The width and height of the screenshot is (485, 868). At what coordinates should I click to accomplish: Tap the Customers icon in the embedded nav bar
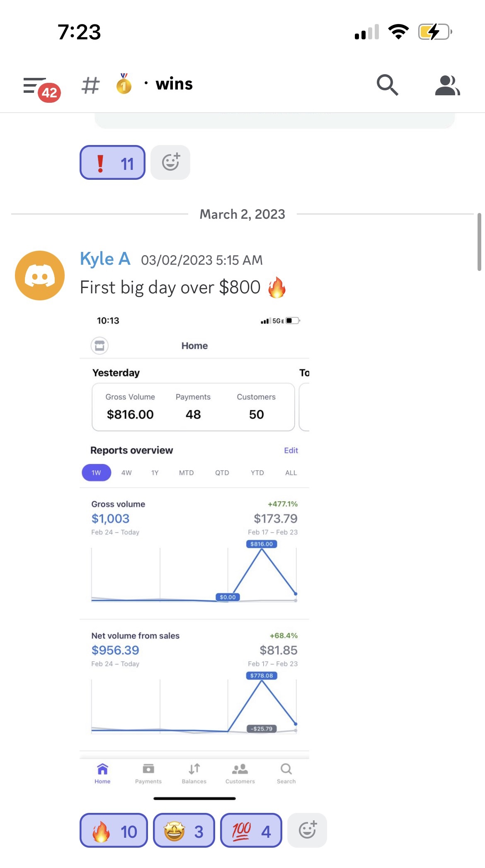tap(240, 771)
